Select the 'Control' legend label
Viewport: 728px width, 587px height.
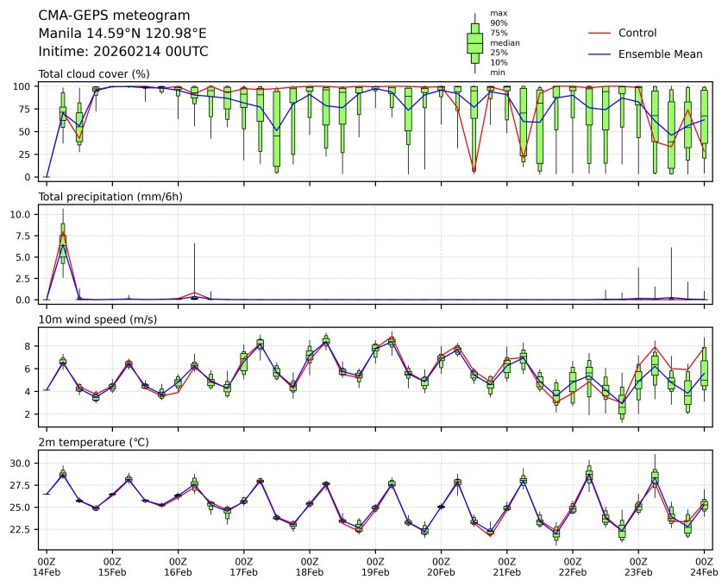[637, 33]
